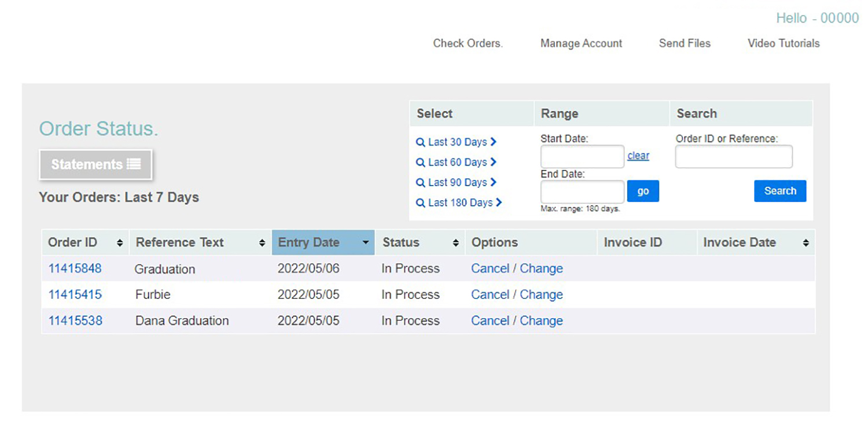Image resolution: width=868 pixels, height=447 pixels.
Task: Focus the Order ID or Reference search box
Action: point(733,157)
